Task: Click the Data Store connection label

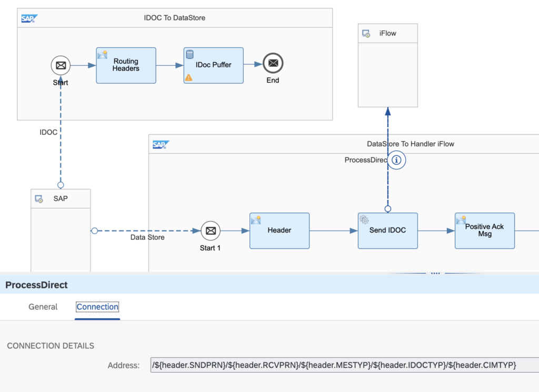Action: point(147,237)
